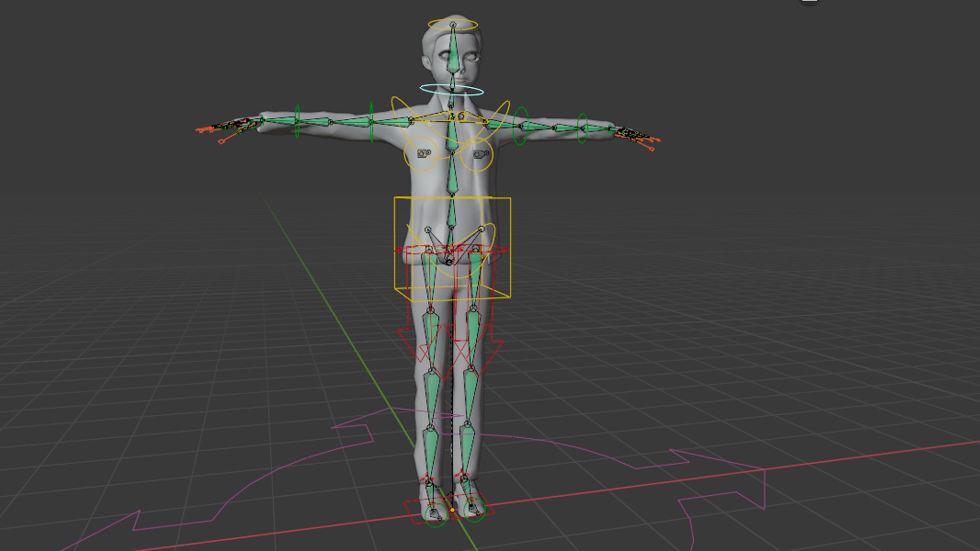The image size is (980, 551).
Task: Pick the green ring on the screen-left upper arm
Action: coord(371,122)
